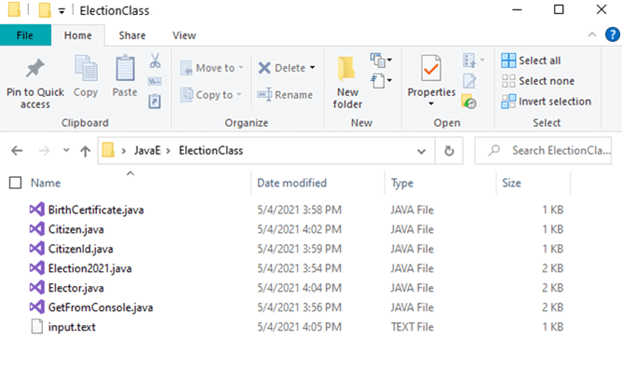Click the ElectionClass breadcrumb segment
The width and height of the screenshot is (624, 374).
211,151
